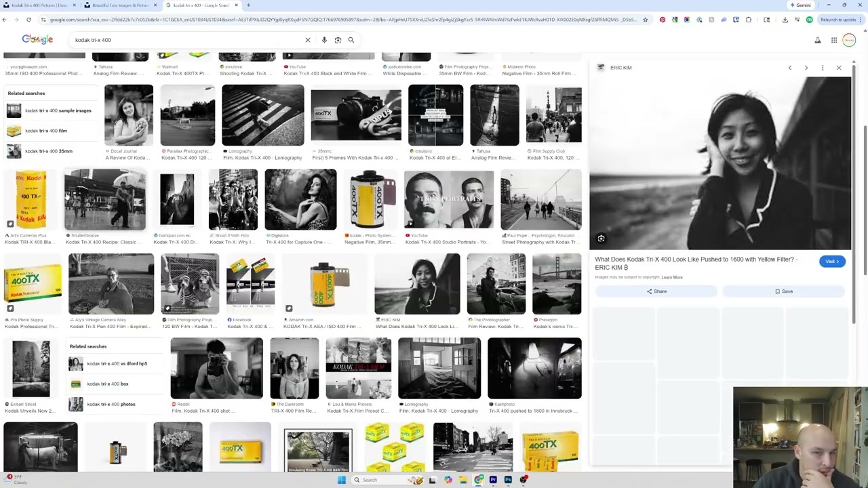Viewport: 868px width, 488px height.
Task: Show next image in preview panel
Action: tap(806, 68)
